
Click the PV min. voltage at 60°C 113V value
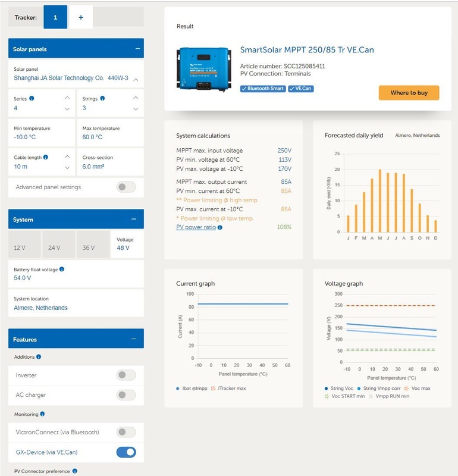pos(285,159)
